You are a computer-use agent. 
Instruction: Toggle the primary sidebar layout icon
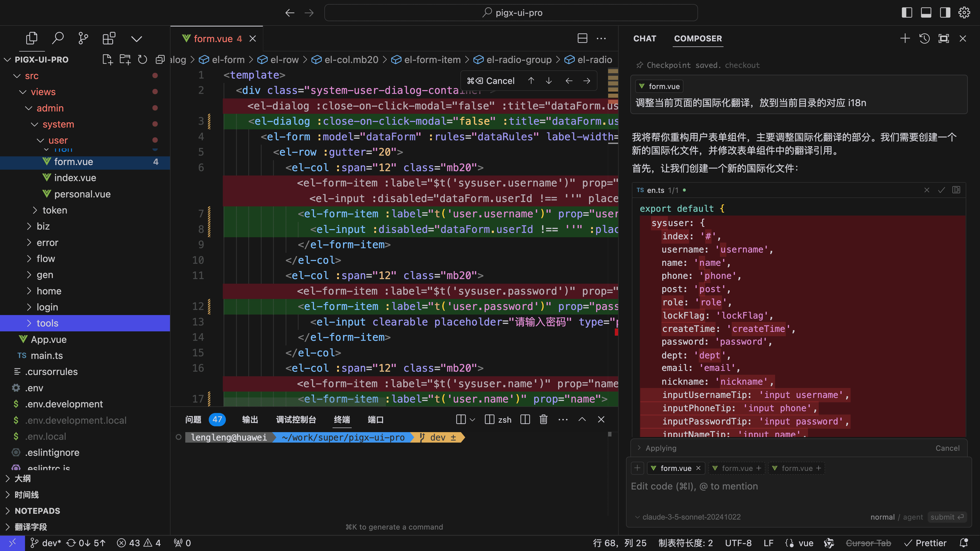click(x=907, y=12)
